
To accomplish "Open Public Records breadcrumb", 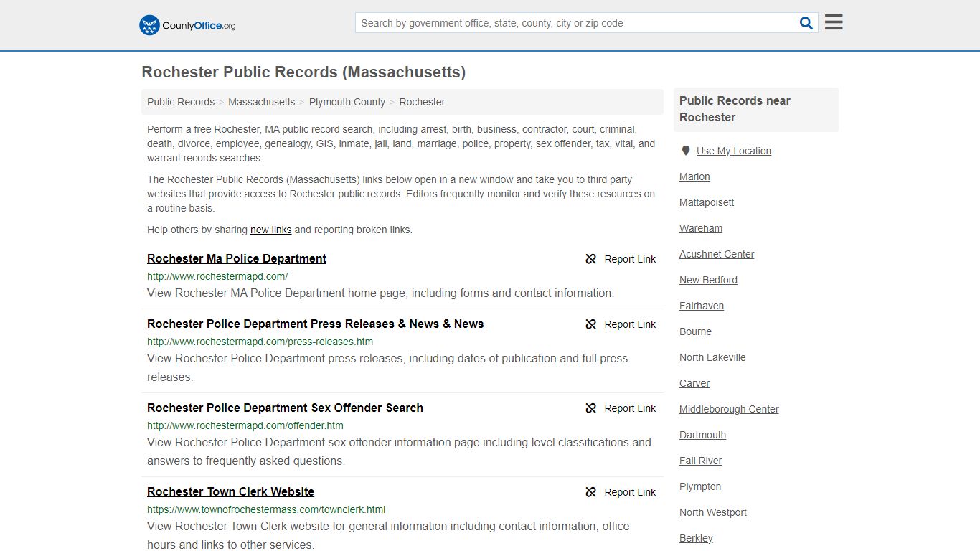I will (x=181, y=102).
